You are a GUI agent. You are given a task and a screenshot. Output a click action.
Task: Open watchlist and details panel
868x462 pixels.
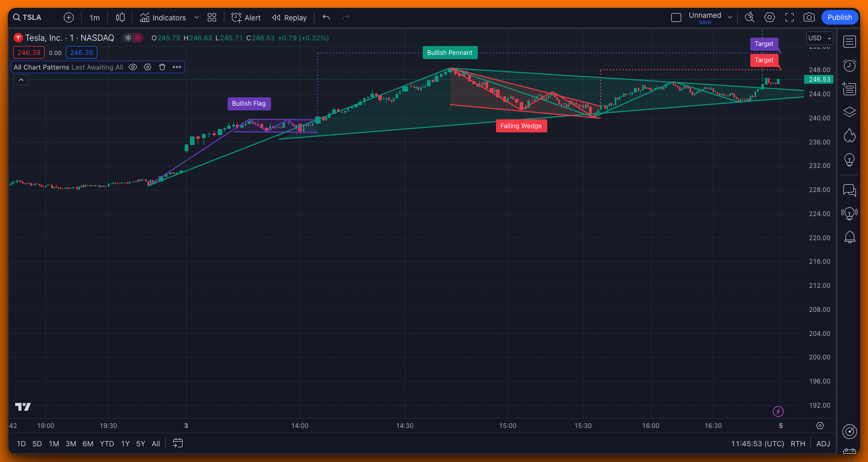(850, 42)
